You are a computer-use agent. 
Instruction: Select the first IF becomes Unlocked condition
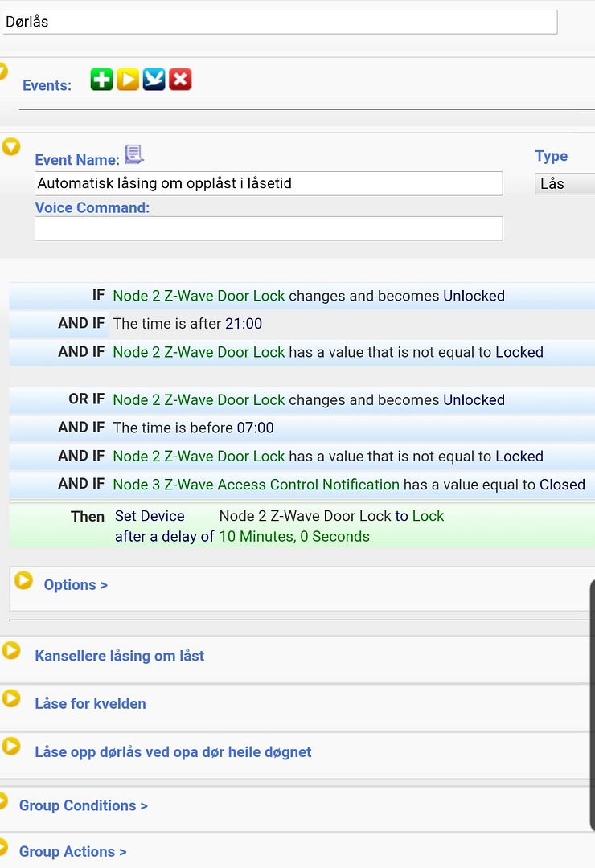302,296
